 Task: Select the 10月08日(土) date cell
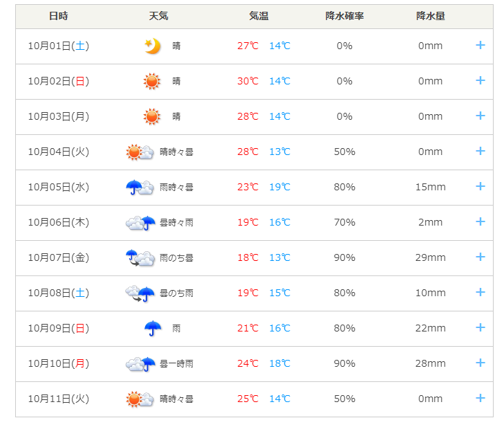click(x=59, y=293)
